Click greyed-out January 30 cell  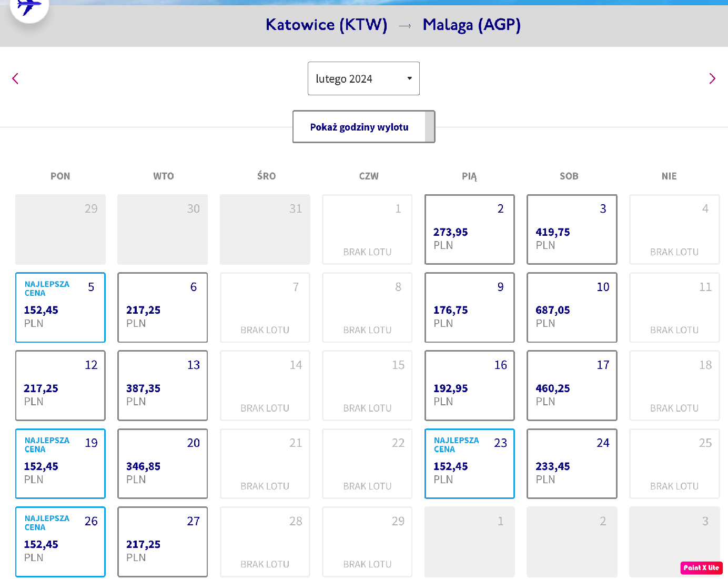[x=163, y=229]
